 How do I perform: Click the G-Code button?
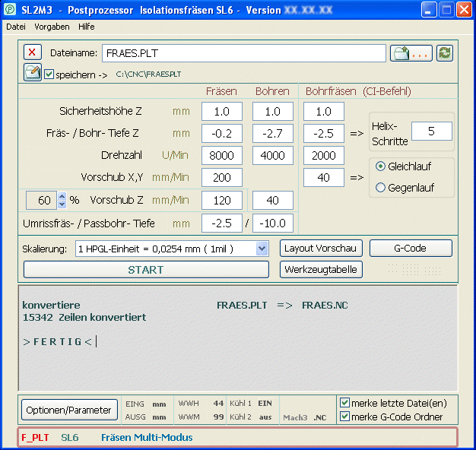click(410, 249)
